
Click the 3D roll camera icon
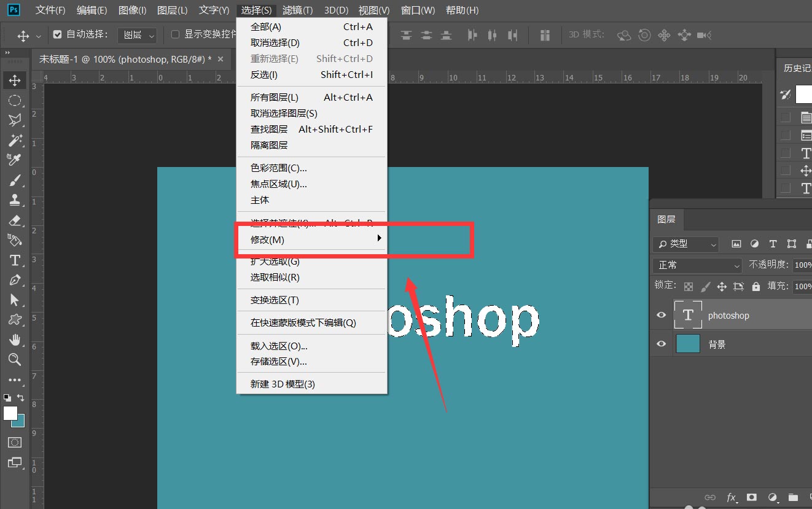coord(644,35)
